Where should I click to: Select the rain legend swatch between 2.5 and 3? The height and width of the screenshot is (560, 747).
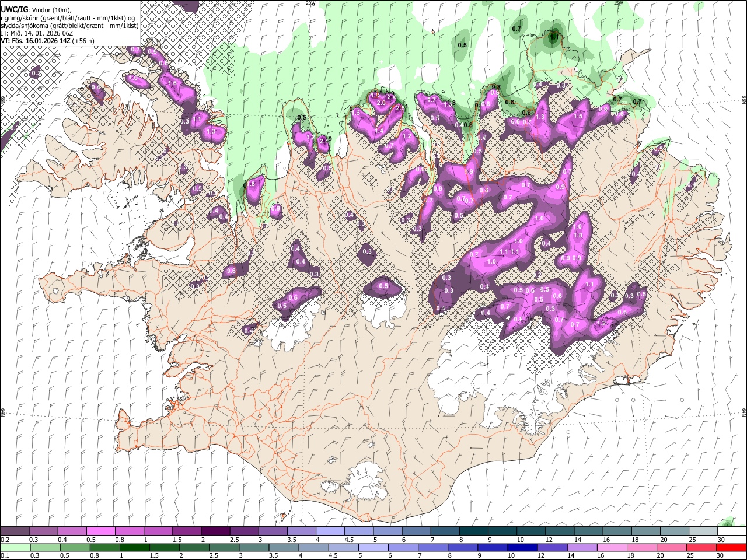tap(224, 547)
